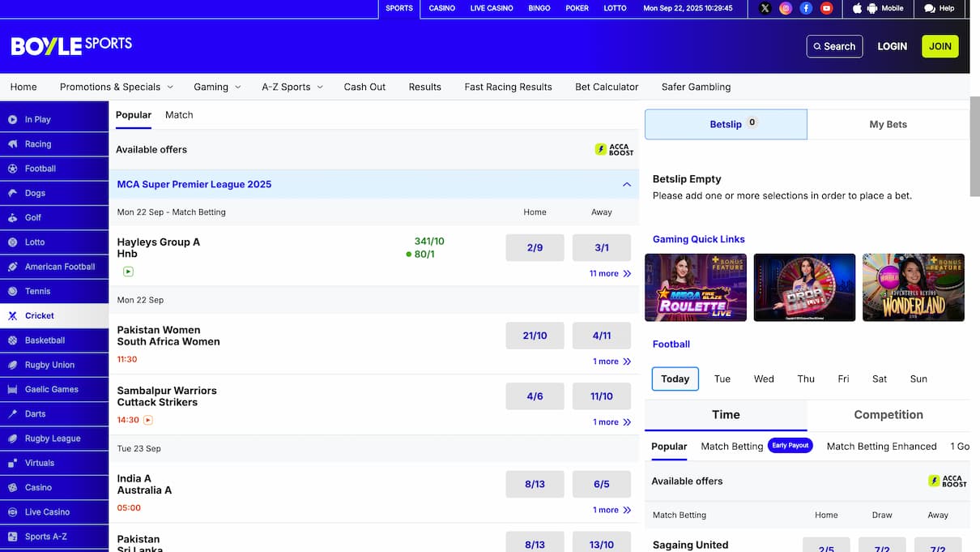
Task: Switch to the Competition tab in Football
Action: tap(888, 414)
